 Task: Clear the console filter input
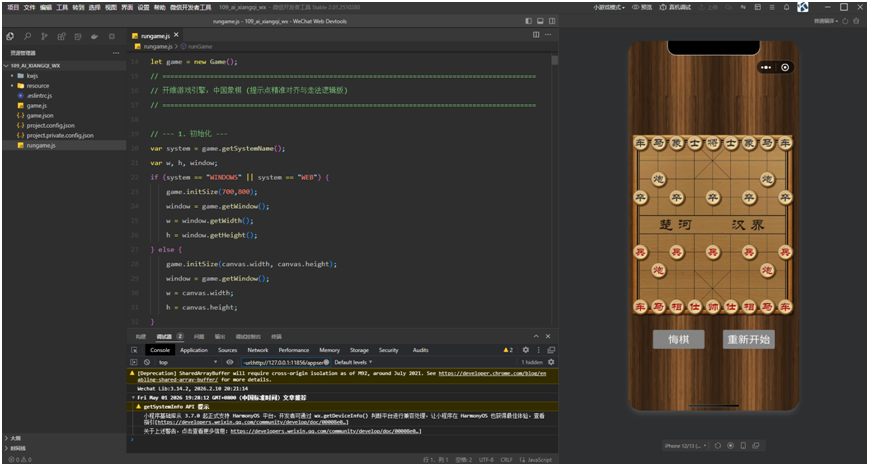point(326,362)
